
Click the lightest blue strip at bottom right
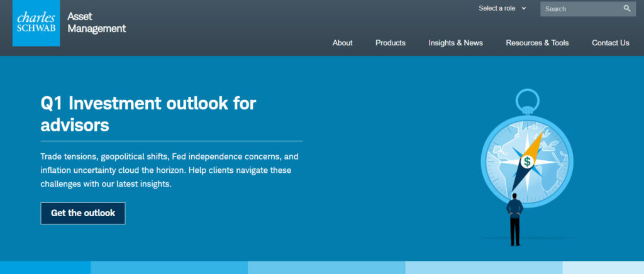[x=602, y=268]
